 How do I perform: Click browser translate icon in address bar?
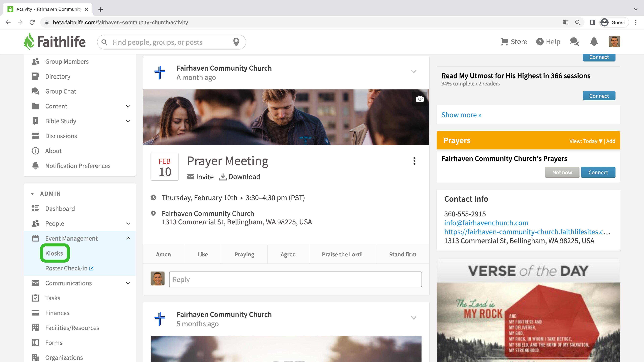[x=566, y=22]
